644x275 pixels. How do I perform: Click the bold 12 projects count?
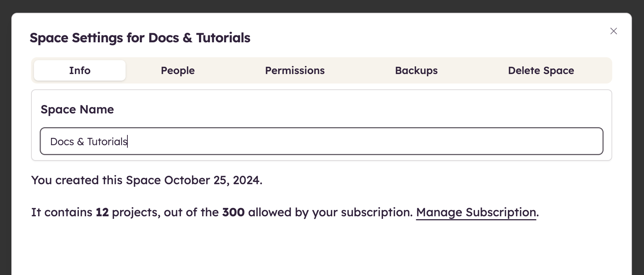[102, 212]
